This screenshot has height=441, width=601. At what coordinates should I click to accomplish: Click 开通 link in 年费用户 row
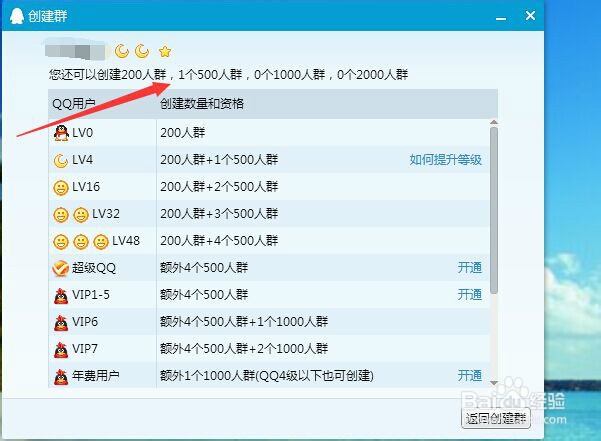click(470, 375)
